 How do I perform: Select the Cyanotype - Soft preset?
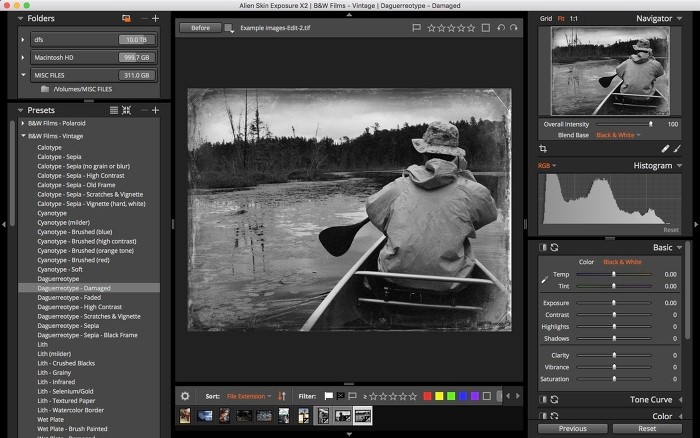pos(60,269)
